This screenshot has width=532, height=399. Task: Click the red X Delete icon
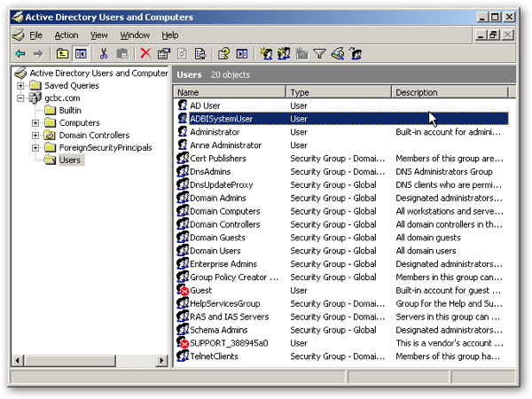pyautogui.click(x=145, y=53)
